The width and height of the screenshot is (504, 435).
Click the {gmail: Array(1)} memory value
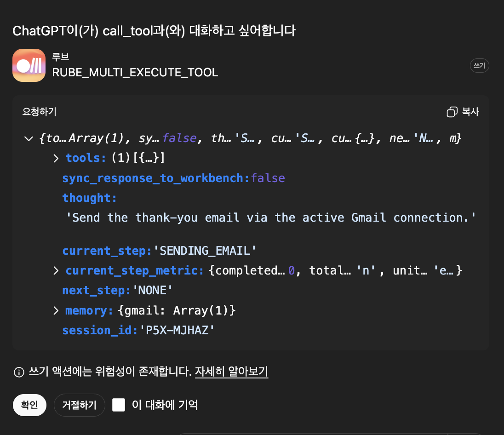tap(177, 310)
